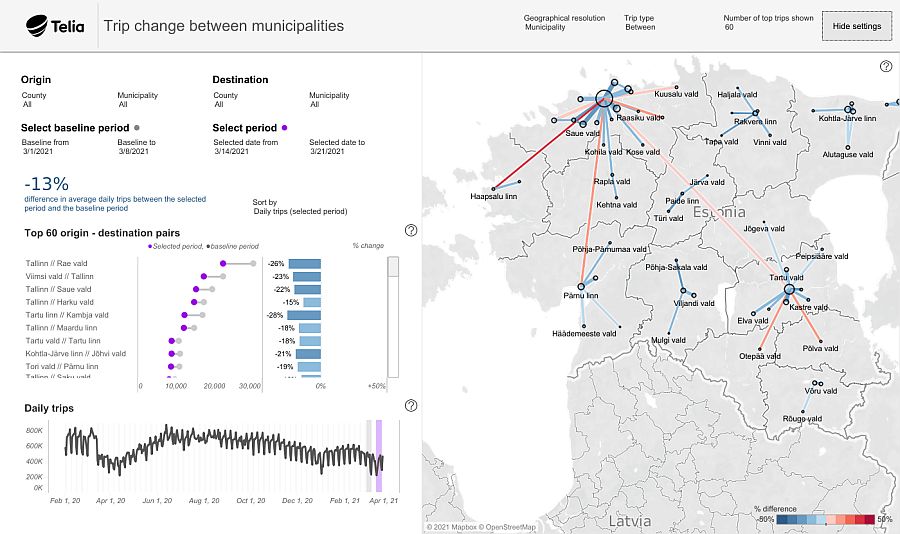Click the -13% difference figure
Viewport: 900px width, 534px height.
click(x=46, y=184)
